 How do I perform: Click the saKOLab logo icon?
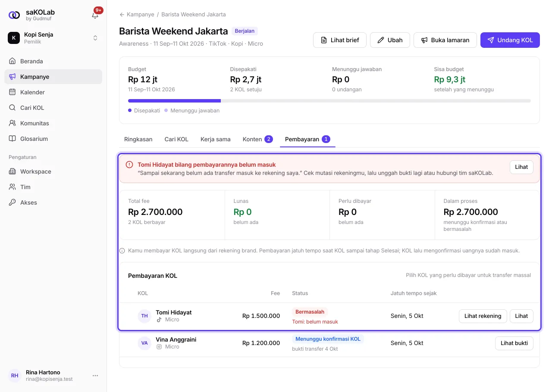[x=14, y=15]
